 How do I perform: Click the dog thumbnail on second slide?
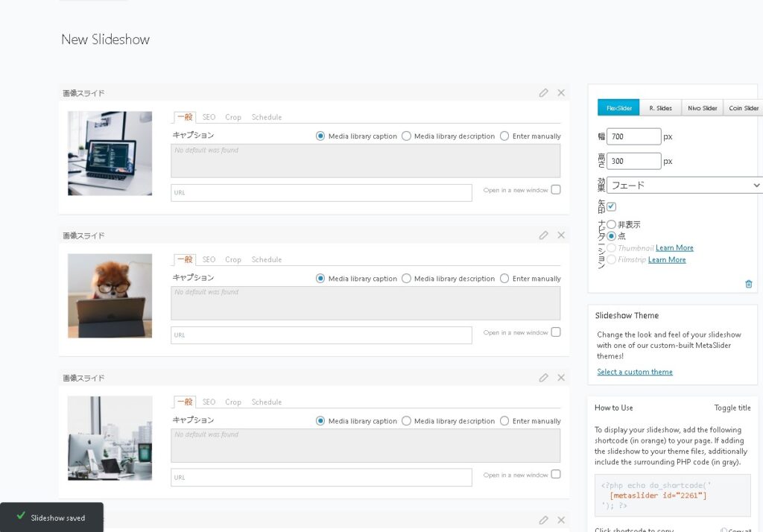[110, 296]
